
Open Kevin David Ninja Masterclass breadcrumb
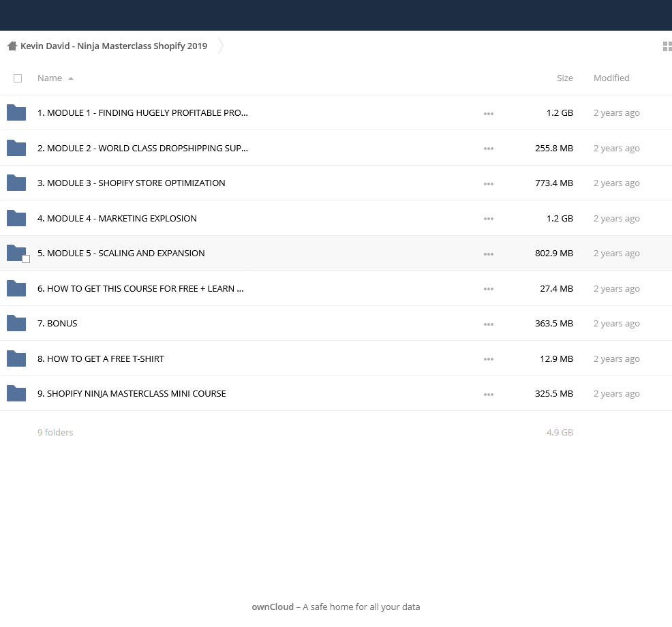[x=114, y=46]
